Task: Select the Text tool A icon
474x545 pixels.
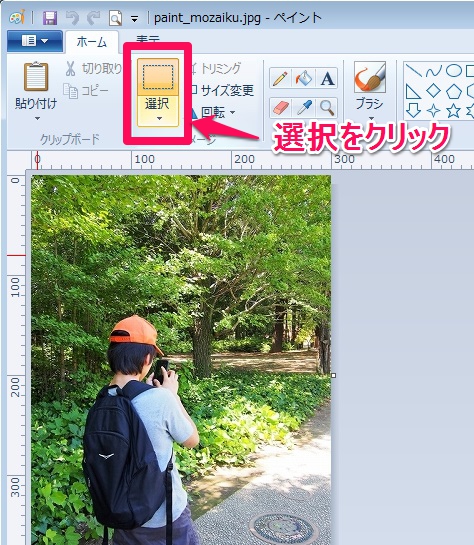Action: click(x=327, y=79)
